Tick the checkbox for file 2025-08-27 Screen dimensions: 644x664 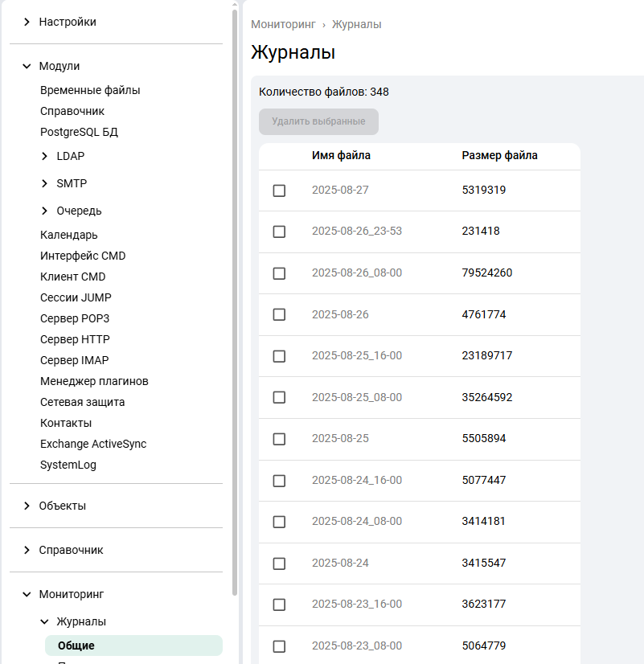pos(279,191)
